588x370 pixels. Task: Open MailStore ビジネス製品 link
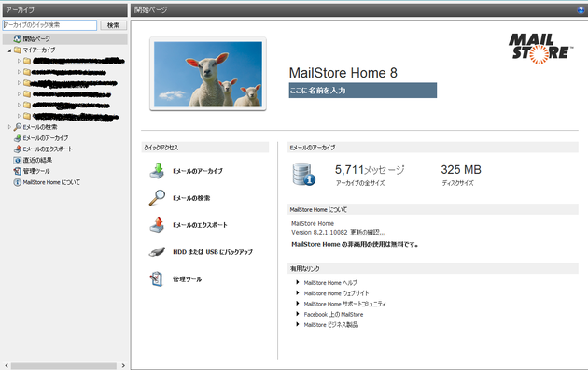click(331, 325)
